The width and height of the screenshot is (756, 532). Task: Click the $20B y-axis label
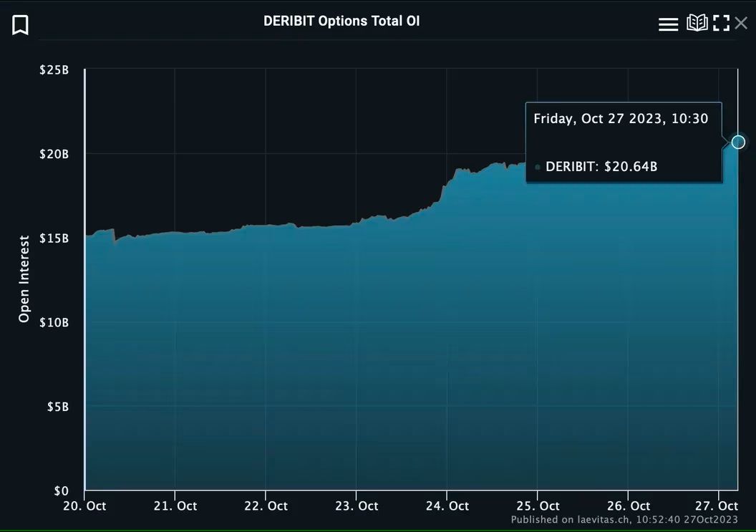pos(54,155)
